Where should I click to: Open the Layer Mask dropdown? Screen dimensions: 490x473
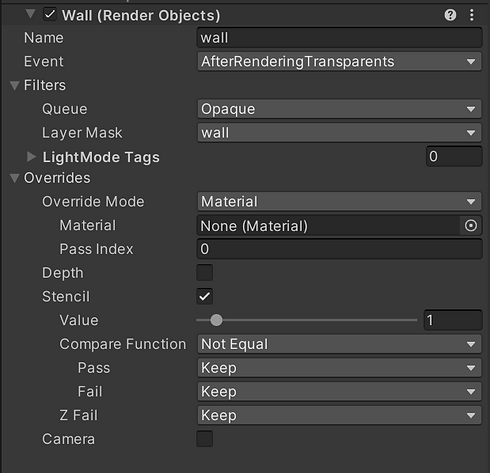click(x=339, y=133)
